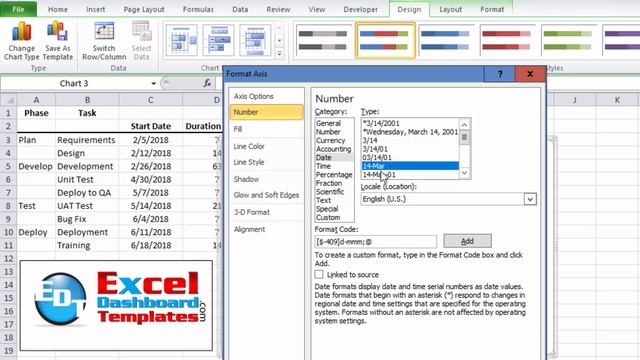The width and height of the screenshot is (640, 360).
Task: Switch to the chart Format tab
Action: coord(492,9)
